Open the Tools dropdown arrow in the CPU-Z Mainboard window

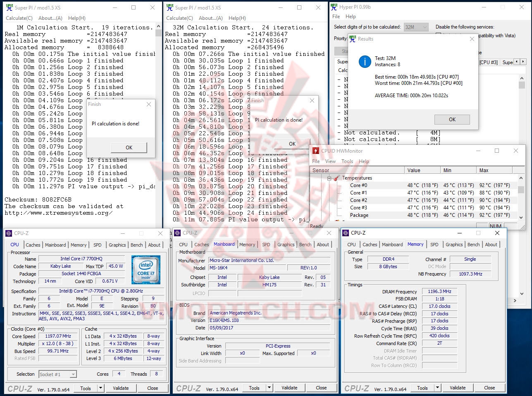tap(270, 388)
